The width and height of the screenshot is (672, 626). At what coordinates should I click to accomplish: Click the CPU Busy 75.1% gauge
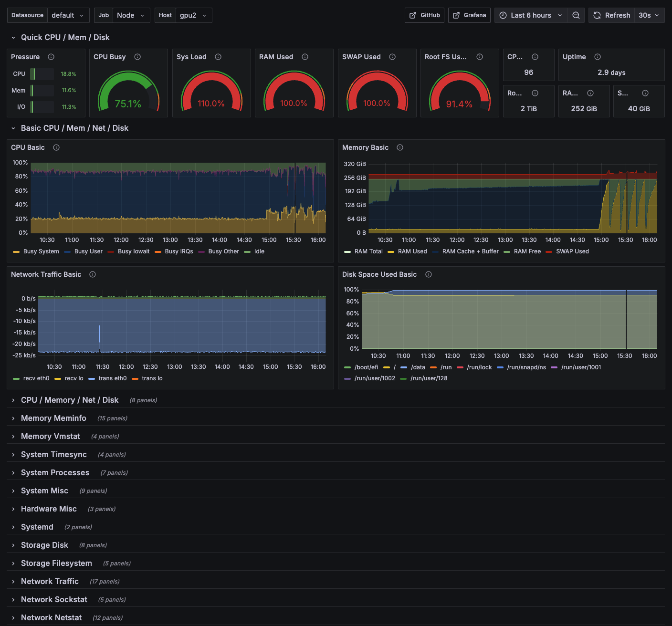click(x=128, y=91)
